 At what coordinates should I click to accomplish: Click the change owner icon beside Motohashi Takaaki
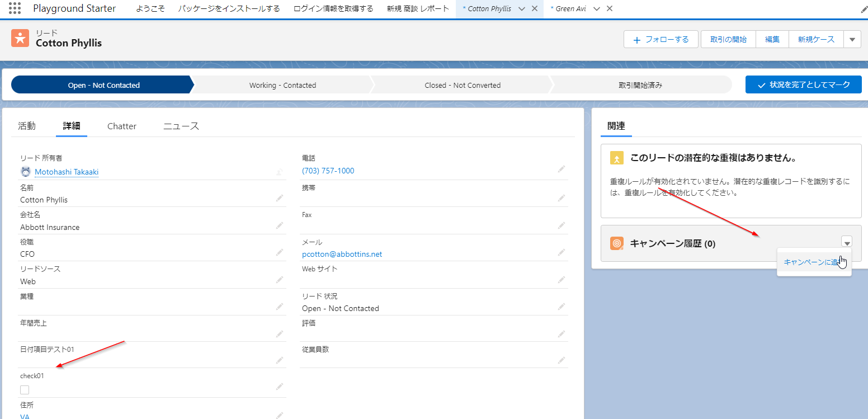point(279,172)
